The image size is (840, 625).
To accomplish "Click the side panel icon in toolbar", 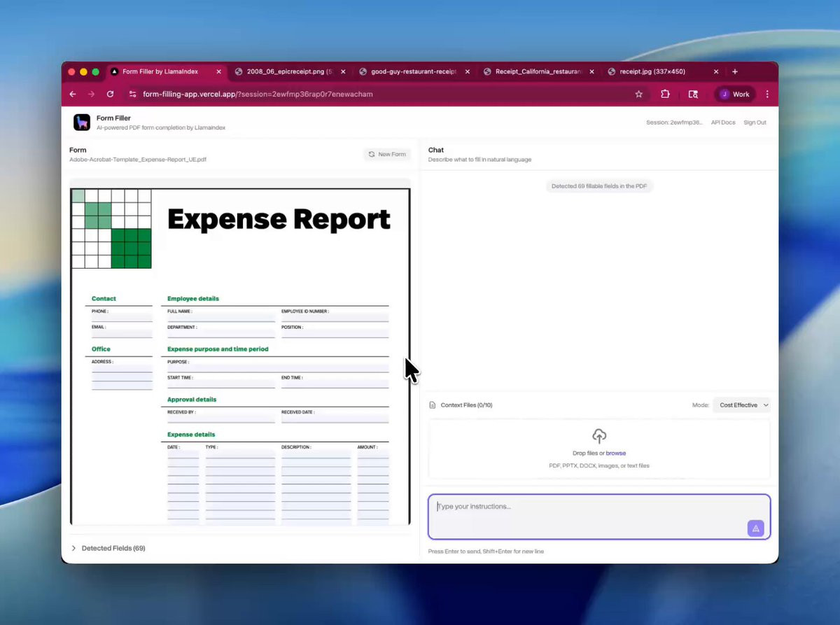I will (x=693, y=94).
